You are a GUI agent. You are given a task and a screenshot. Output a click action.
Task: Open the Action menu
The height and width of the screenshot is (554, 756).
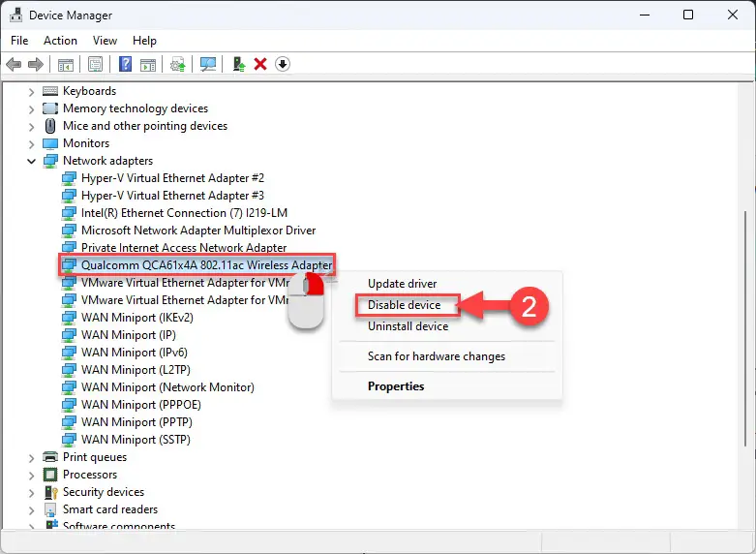[x=60, y=41]
